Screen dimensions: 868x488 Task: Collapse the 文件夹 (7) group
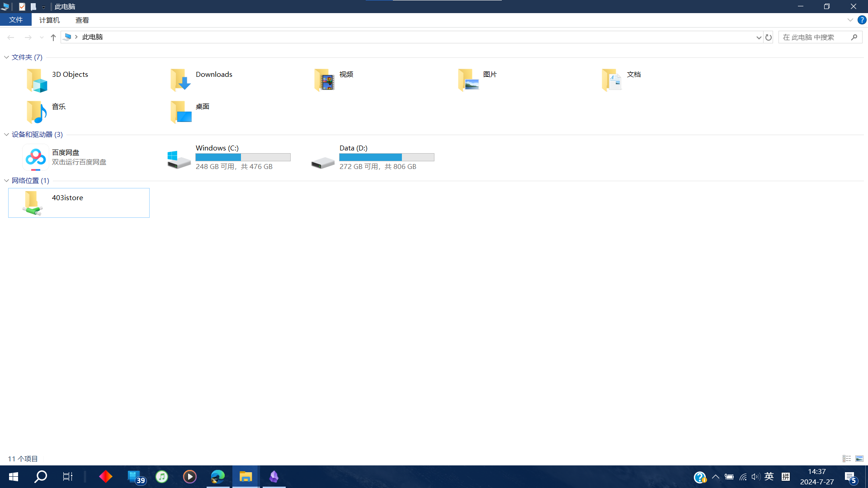tap(6, 57)
